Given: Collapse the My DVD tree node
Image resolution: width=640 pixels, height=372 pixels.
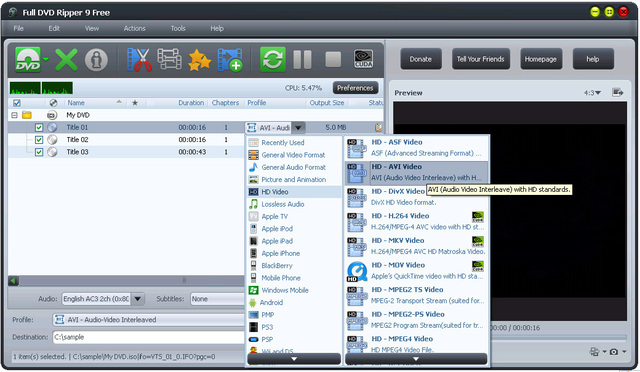Looking at the screenshot, I should click(14, 115).
